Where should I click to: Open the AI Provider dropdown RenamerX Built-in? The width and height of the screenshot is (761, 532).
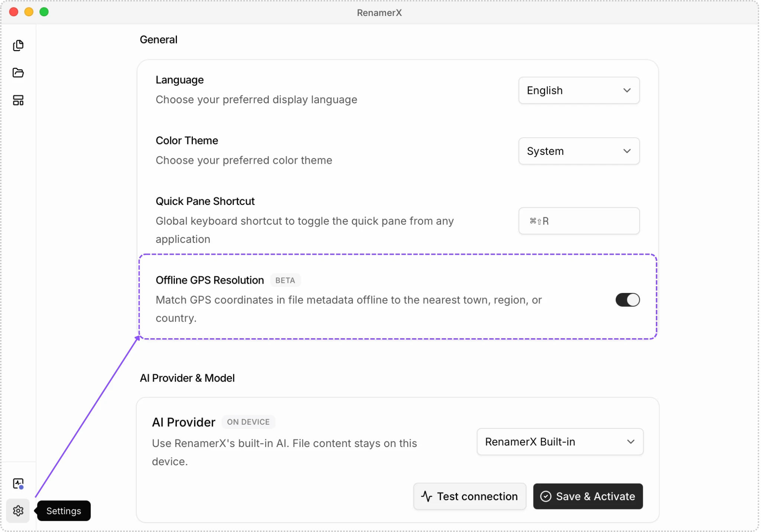pyautogui.click(x=560, y=442)
